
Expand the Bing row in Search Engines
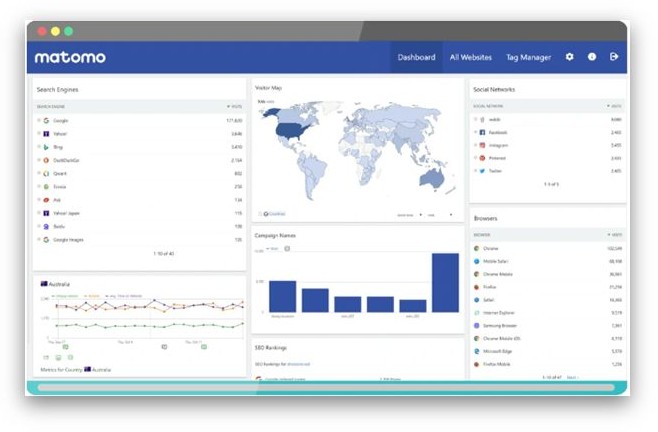pos(39,147)
